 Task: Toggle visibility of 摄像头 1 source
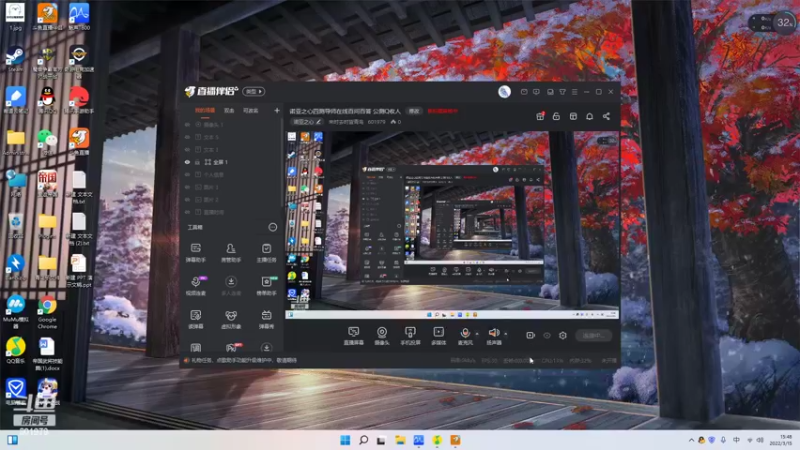click(187, 124)
